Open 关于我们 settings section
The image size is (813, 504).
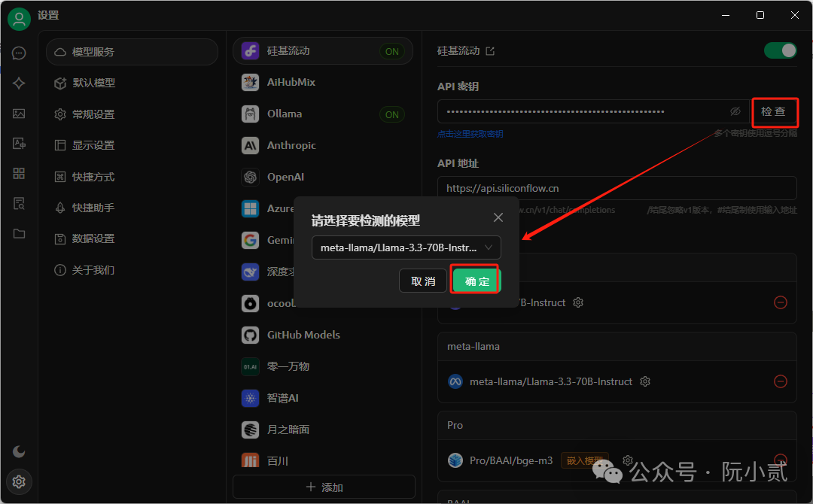[132, 270]
